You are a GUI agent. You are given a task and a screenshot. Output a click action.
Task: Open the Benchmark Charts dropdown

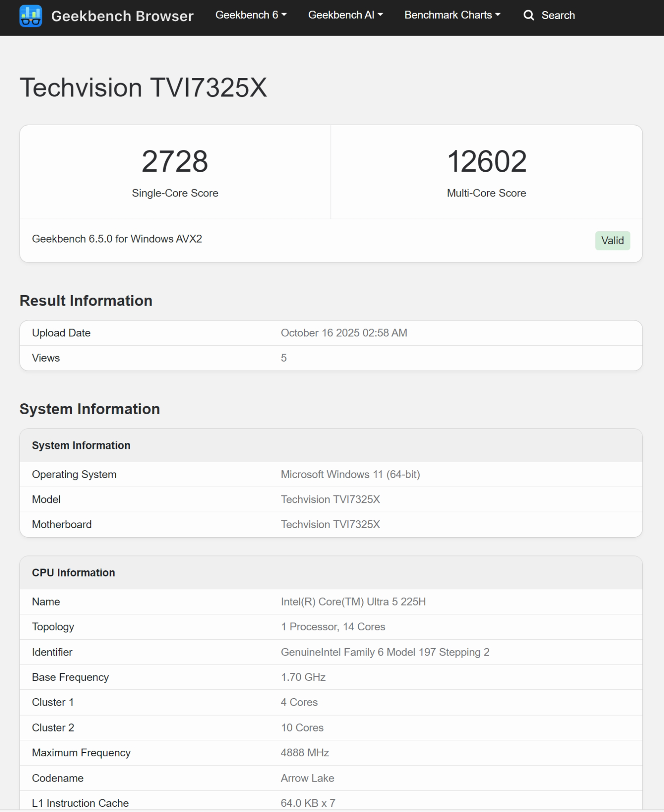click(452, 15)
